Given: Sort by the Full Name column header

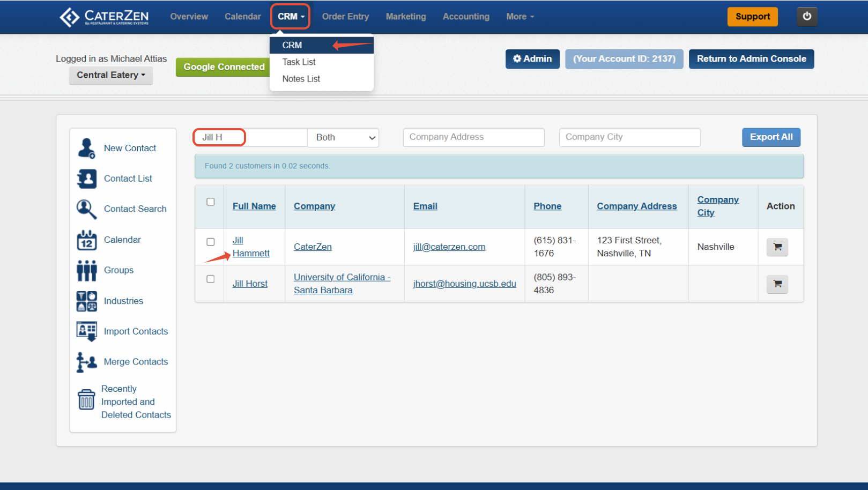Looking at the screenshot, I should click(254, 206).
